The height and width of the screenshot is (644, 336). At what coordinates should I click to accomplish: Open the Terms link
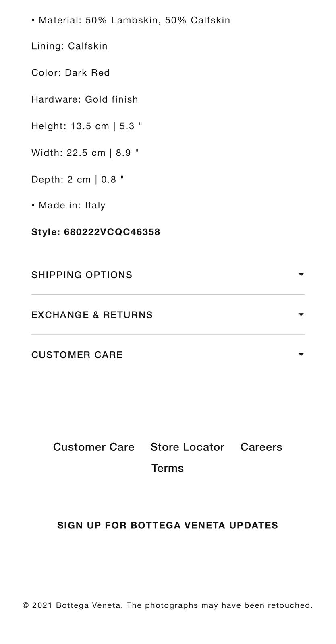[x=168, y=468]
